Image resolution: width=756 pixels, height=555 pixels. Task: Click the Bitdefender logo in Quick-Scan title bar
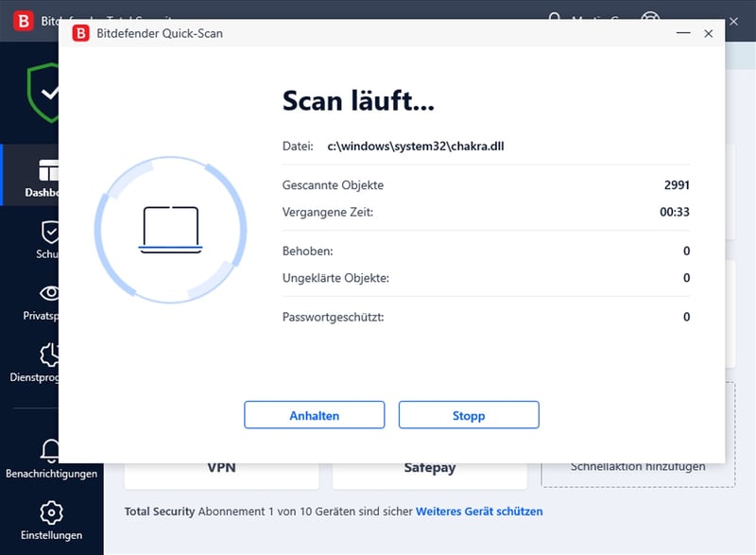click(81, 33)
